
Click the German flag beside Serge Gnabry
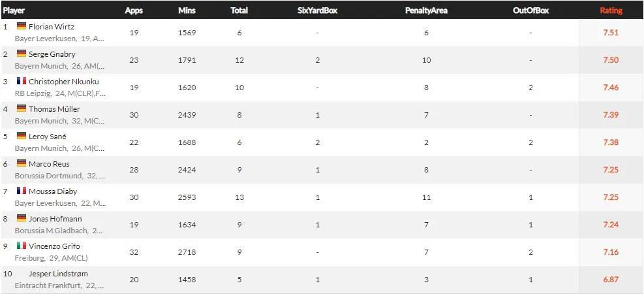22,54
